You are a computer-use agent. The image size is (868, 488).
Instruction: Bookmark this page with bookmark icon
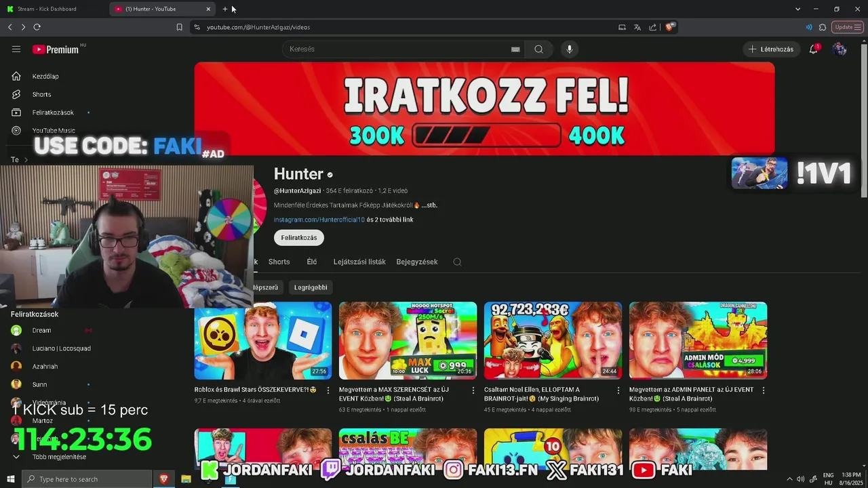point(179,27)
